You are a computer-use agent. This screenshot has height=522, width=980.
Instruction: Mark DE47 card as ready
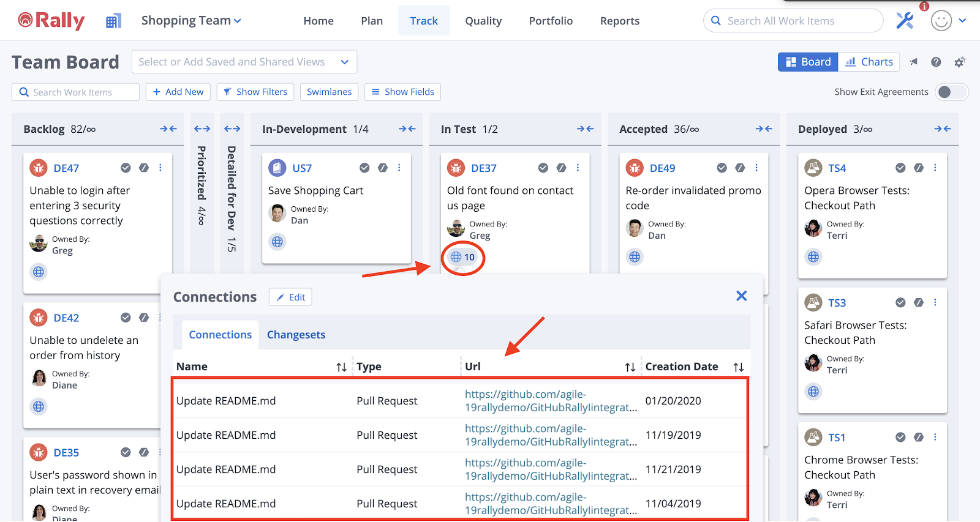click(126, 168)
